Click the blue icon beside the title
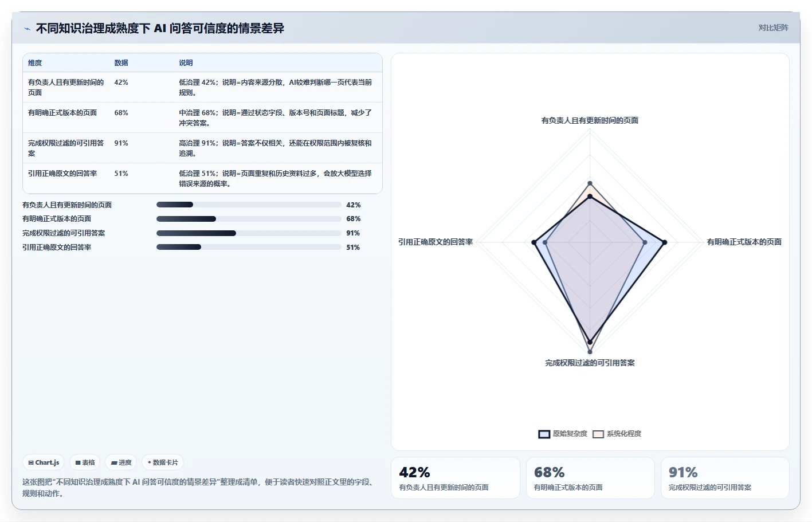The height and width of the screenshot is (522, 812). click(x=27, y=29)
